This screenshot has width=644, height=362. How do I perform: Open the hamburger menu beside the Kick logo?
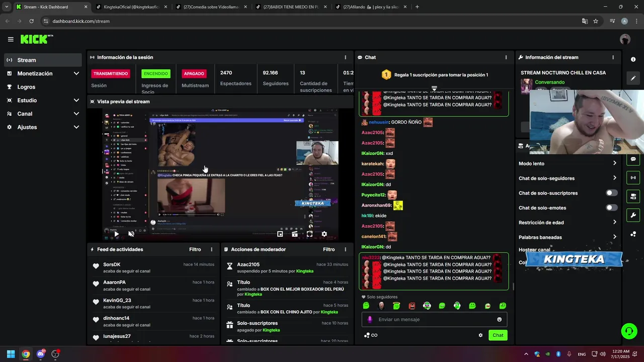tap(11, 39)
